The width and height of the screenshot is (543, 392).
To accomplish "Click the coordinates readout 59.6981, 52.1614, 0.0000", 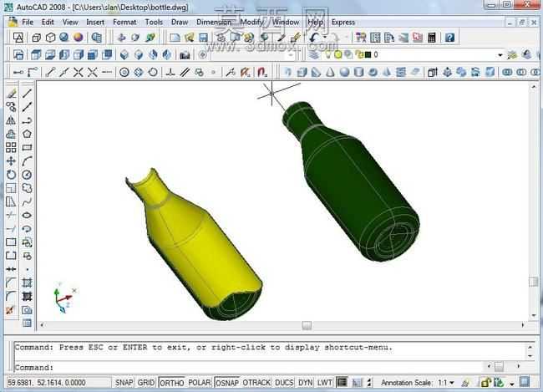I will [47, 383].
